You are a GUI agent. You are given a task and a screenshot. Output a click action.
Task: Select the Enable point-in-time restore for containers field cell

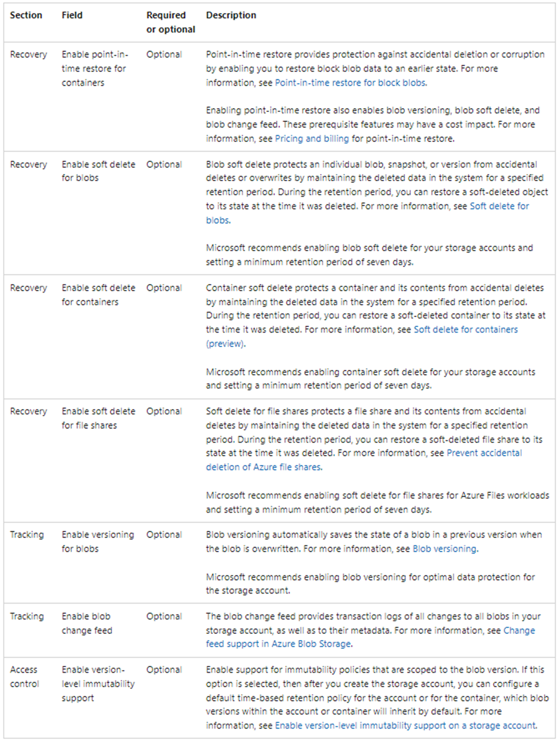[x=94, y=69]
